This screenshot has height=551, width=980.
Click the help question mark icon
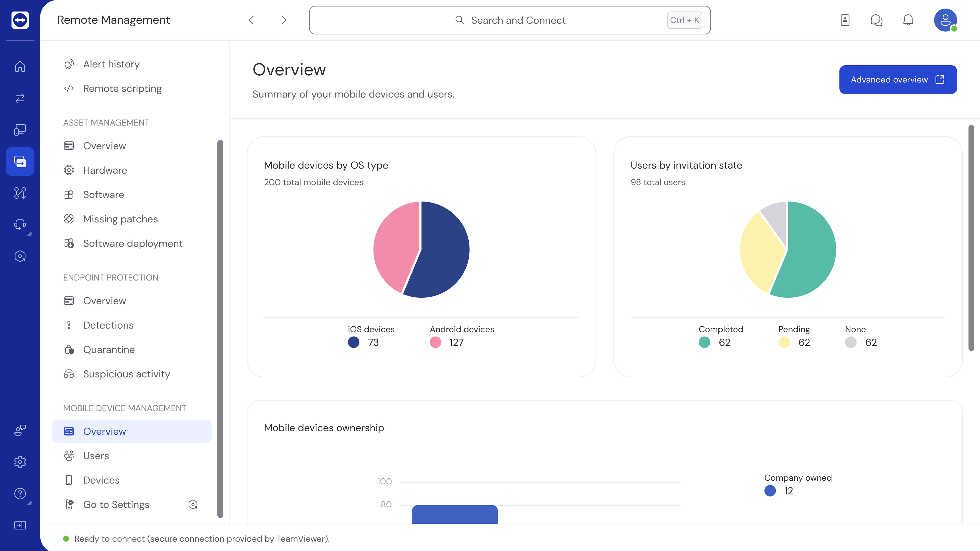[x=20, y=493]
